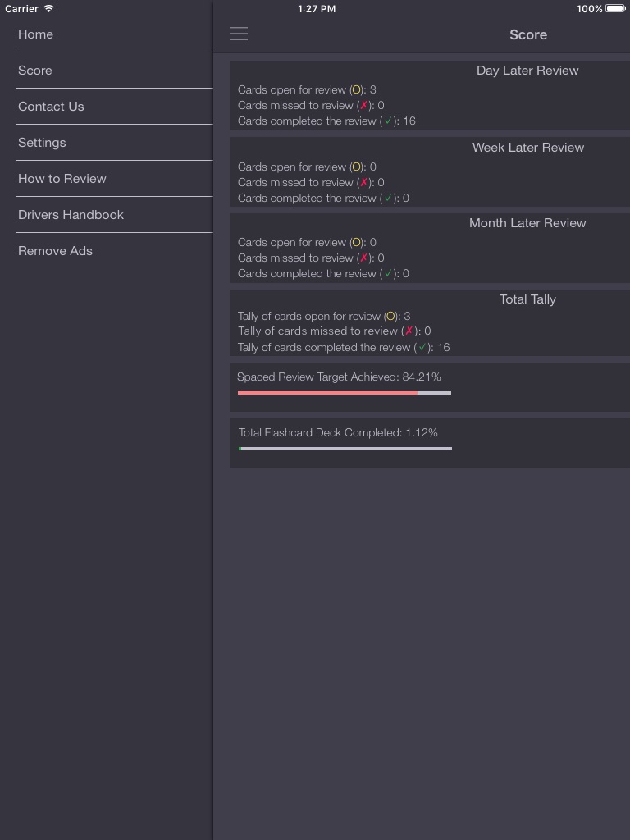
Task: Select Score in the navigation panel
Action: click(35, 70)
